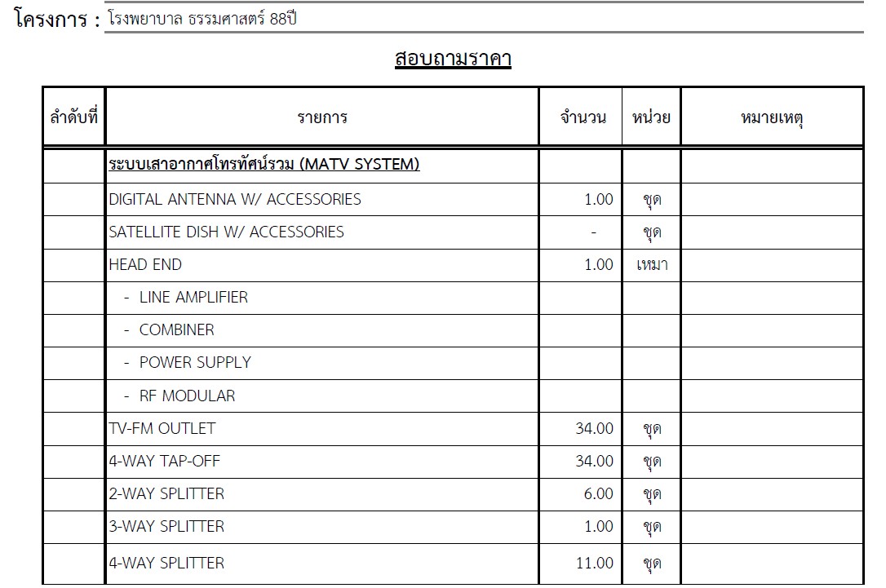Select the SATELLITE DISH W/ ACCESSORIES cell
The image size is (886, 588).
click(x=227, y=232)
